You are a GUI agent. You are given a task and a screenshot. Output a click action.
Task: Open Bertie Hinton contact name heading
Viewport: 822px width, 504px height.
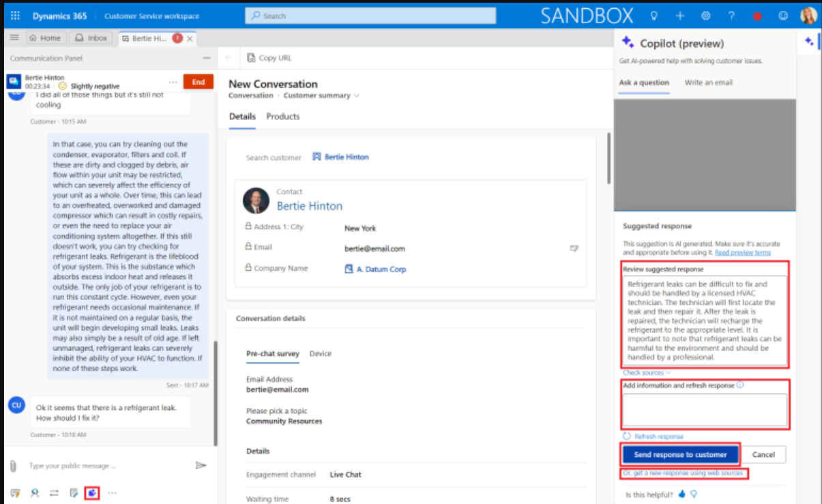[x=310, y=206]
